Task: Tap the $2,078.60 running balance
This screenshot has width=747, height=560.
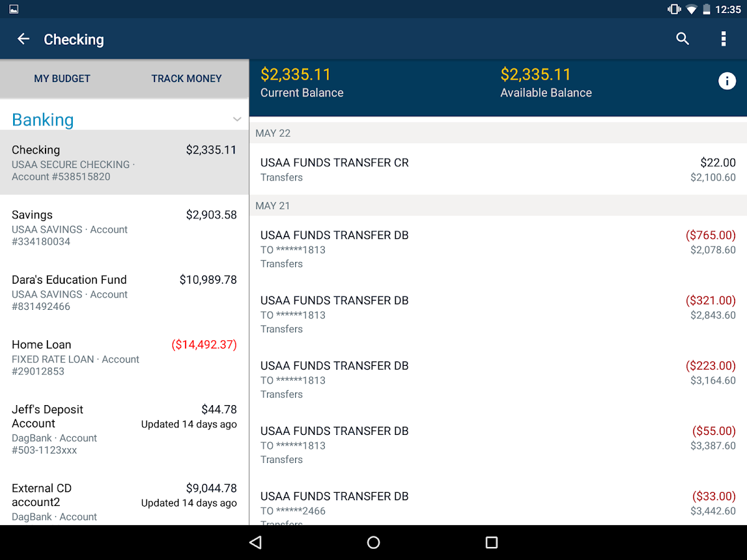Action: [713, 250]
